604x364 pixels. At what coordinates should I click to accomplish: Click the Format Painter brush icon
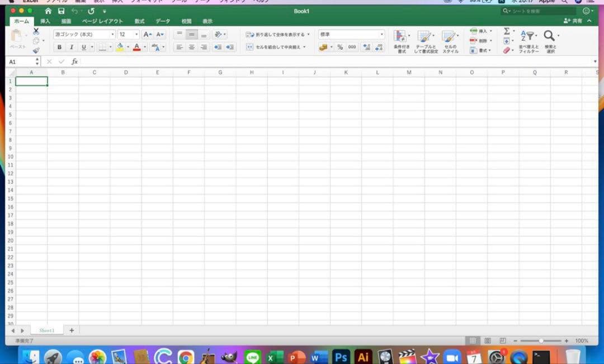(36, 50)
